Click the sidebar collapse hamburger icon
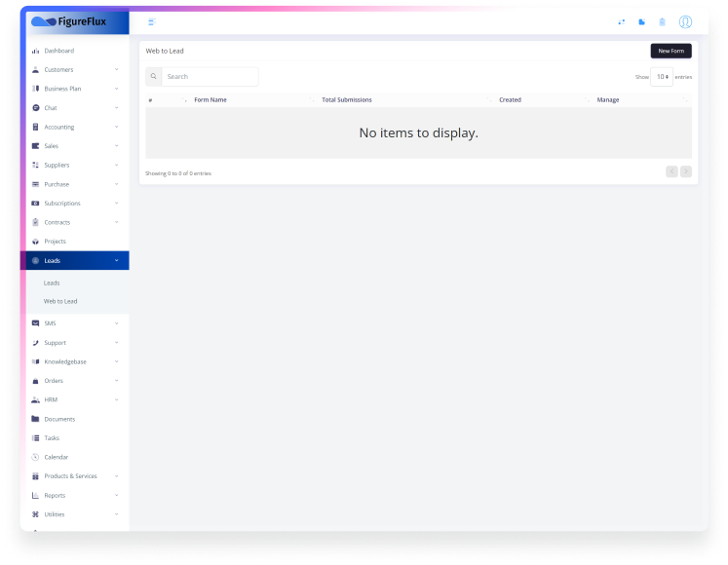The height and width of the screenshot is (565, 728). pyautogui.click(x=151, y=21)
